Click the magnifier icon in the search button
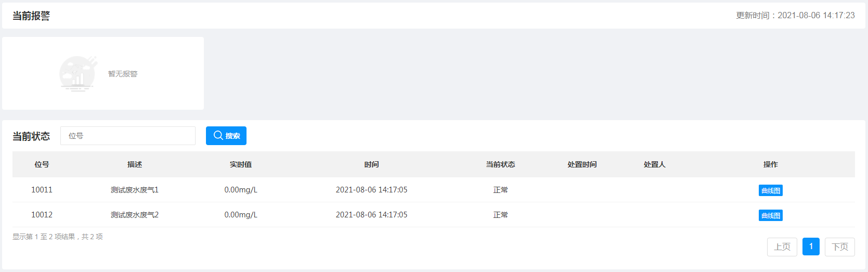The width and height of the screenshot is (868, 272). click(218, 135)
